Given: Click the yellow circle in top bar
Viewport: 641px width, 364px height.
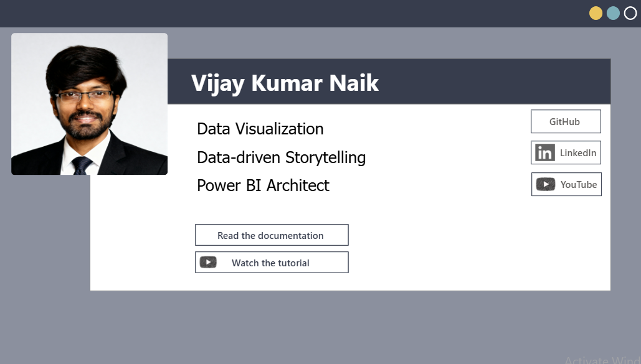Looking at the screenshot, I should click(596, 13).
